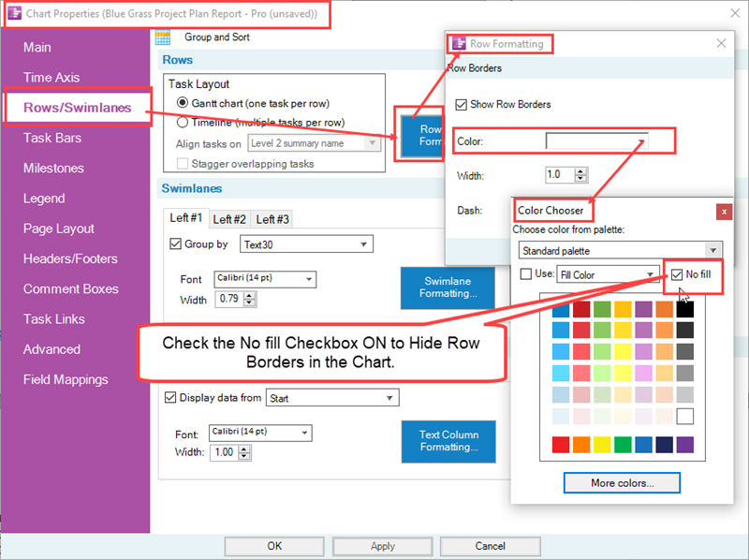Open Row Borders Color dropdown
The width and height of the screenshot is (749, 560).
pyautogui.click(x=596, y=141)
